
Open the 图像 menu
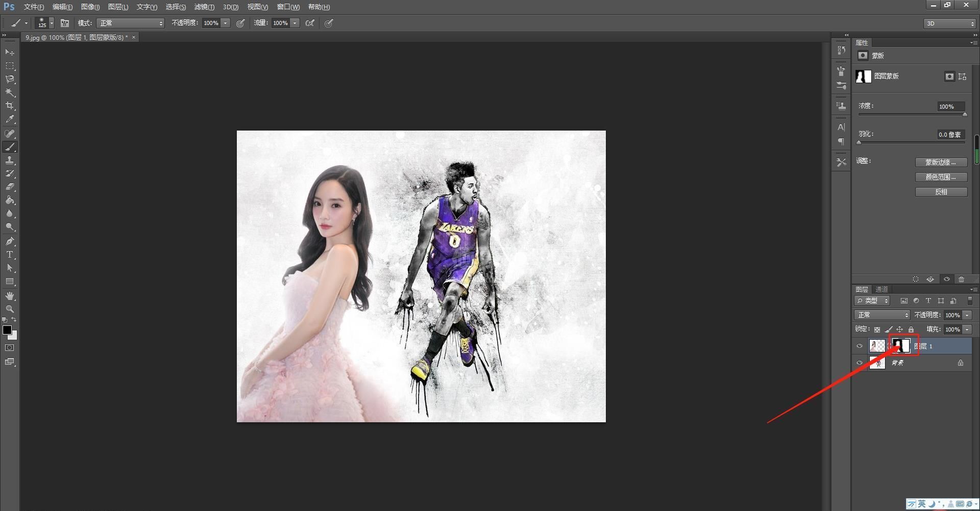coord(90,7)
